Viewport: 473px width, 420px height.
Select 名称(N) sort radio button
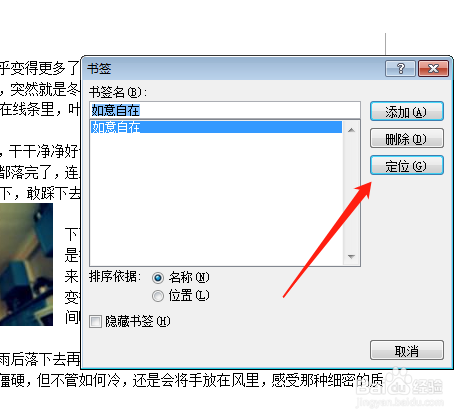(x=158, y=278)
